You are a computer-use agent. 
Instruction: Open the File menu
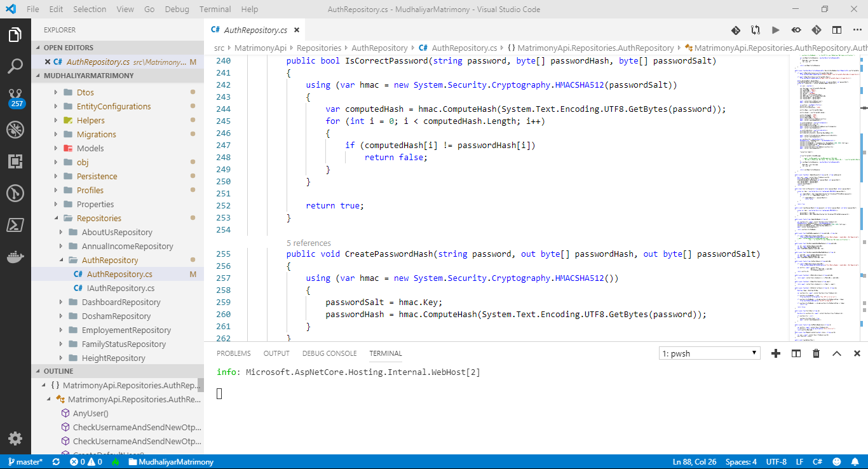pos(33,9)
